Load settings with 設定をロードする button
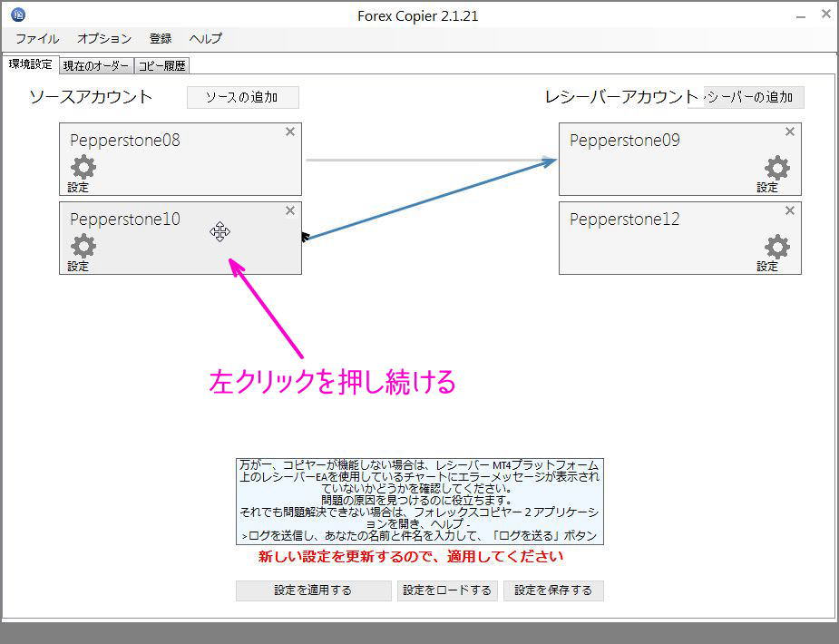 pyautogui.click(x=447, y=590)
